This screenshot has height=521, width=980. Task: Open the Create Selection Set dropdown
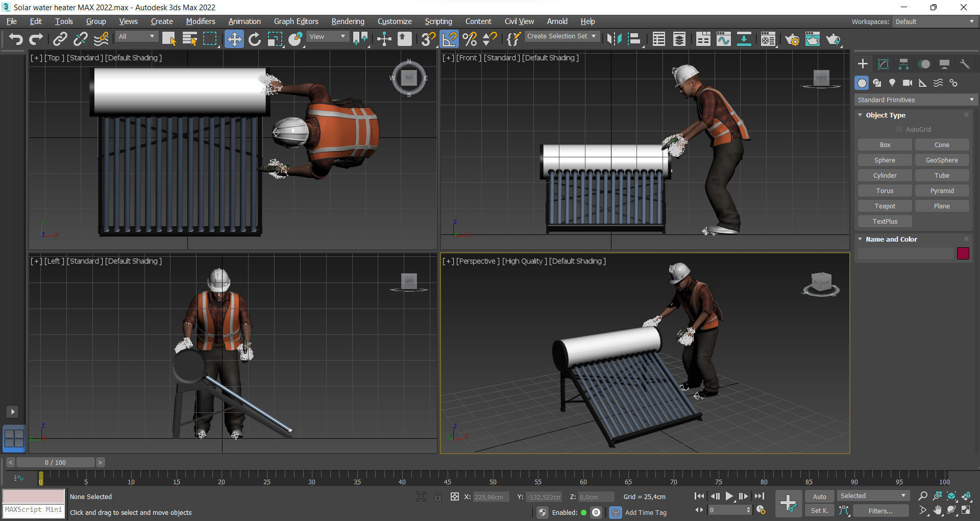[561, 36]
